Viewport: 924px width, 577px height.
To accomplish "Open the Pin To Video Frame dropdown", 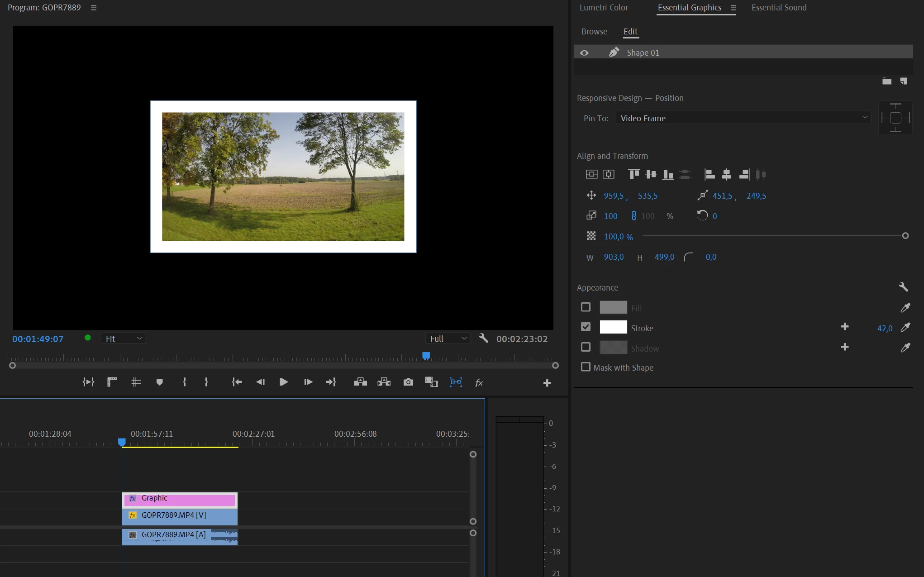I will [743, 118].
